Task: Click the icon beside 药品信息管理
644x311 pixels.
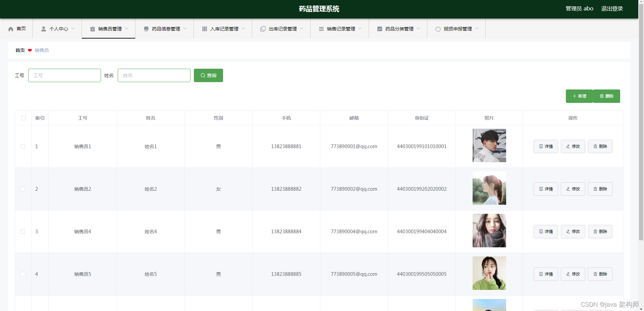Action: 146,29
